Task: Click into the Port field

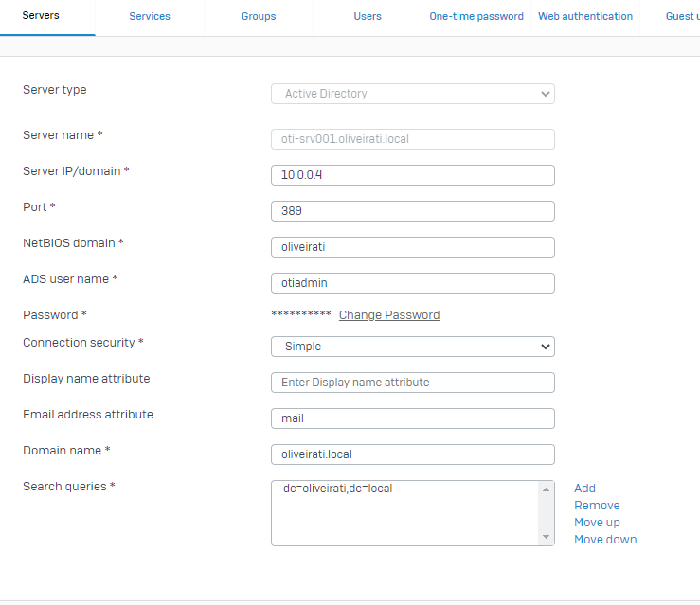Action: [x=412, y=211]
